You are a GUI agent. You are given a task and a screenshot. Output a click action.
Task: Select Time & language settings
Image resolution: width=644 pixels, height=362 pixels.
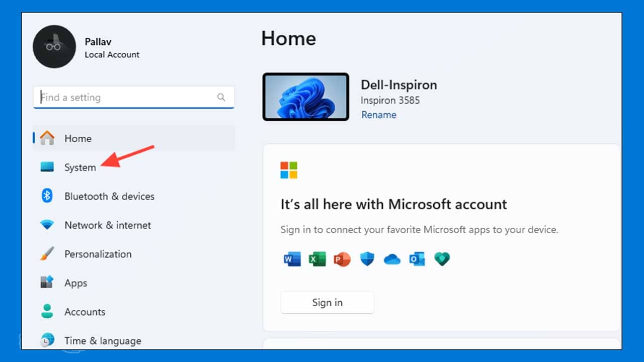pyautogui.click(x=134, y=340)
